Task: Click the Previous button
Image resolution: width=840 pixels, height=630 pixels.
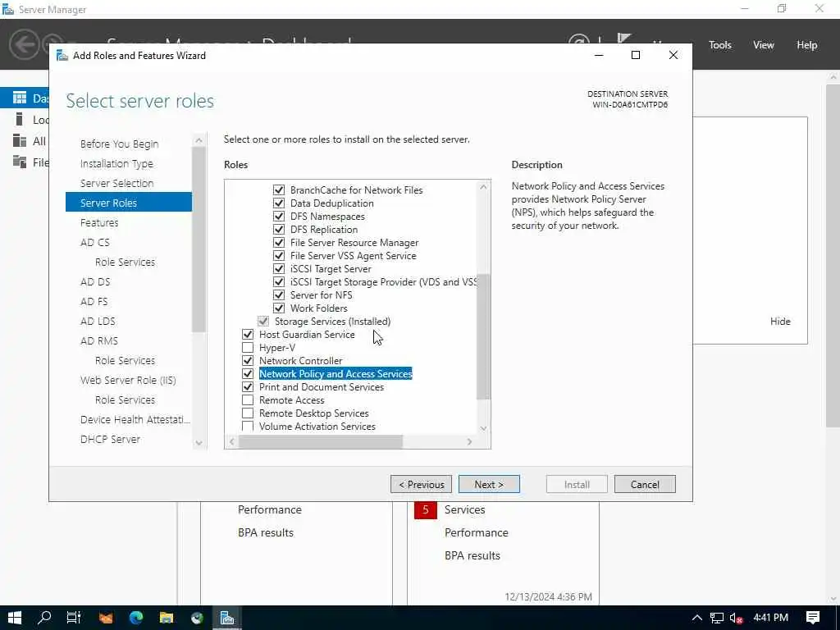Action: pyautogui.click(x=421, y=484)
